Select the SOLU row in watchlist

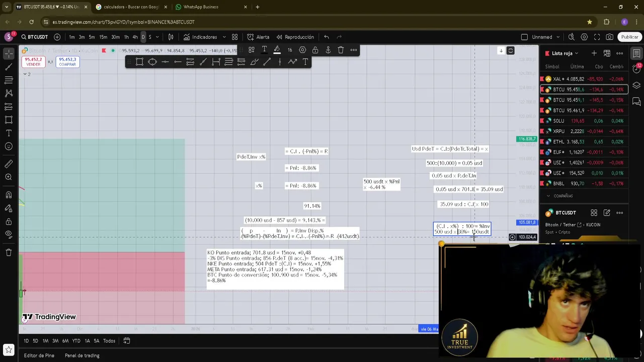pos(584,121)
